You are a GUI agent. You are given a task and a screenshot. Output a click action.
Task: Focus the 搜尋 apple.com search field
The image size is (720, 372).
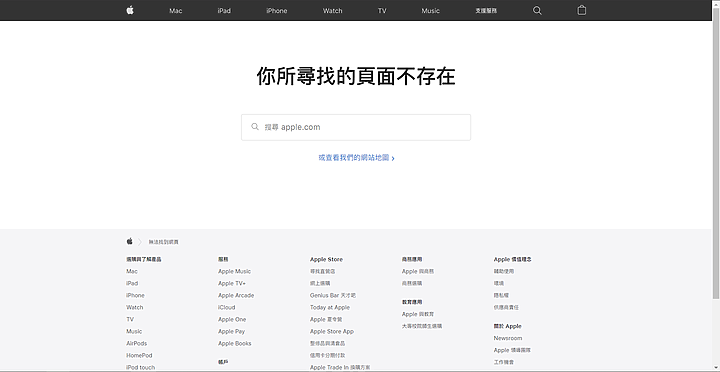(356, 127)
